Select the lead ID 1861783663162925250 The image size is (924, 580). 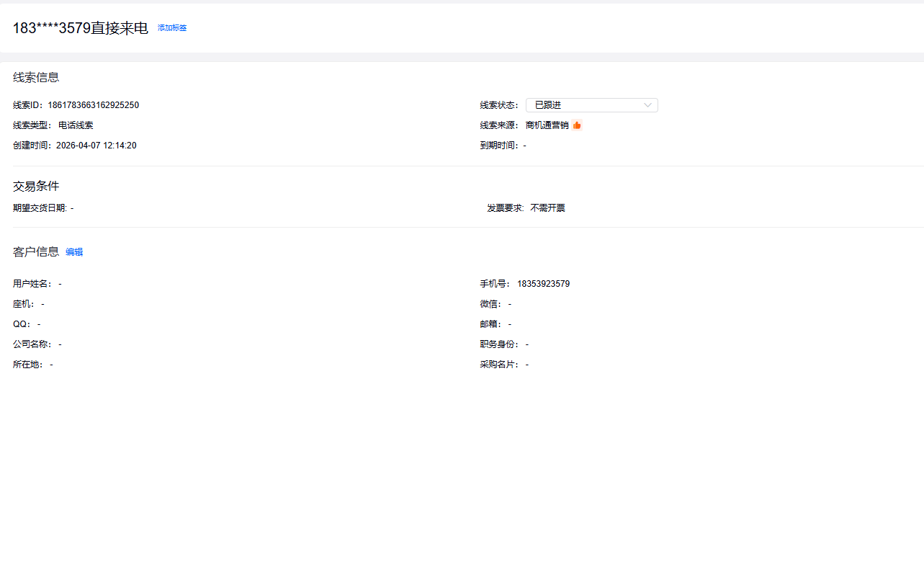coord(94,105)
